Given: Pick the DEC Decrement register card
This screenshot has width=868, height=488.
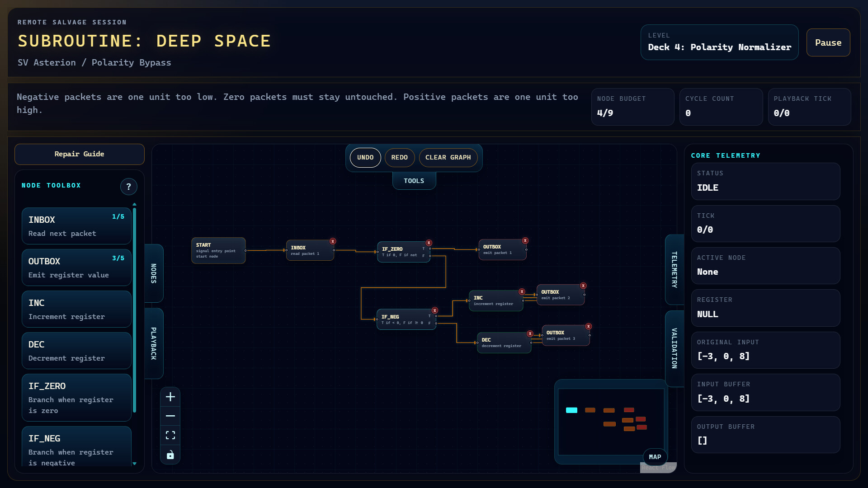Looking at the screenshot, I should (76, 351).
